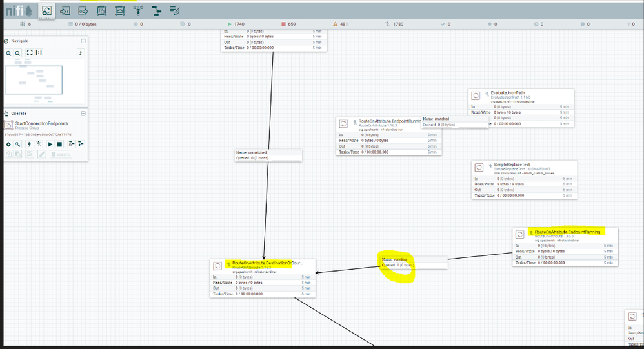Click the queued 0 / 0 bytes status
This screenshot has width=644, height=349.
pyautogui.click(x=82, y=25)
